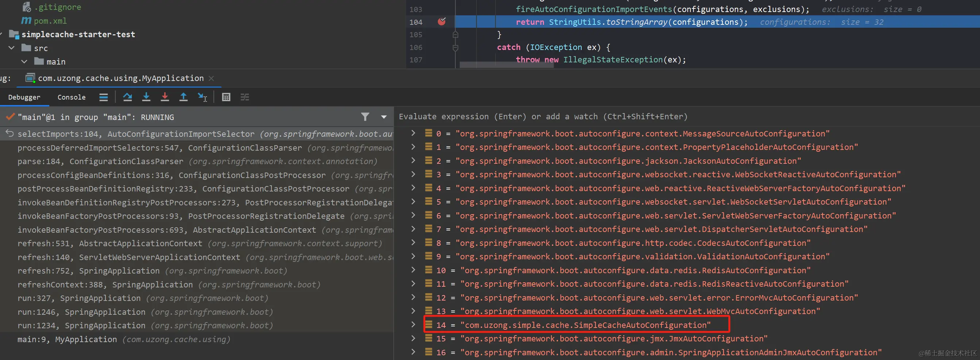Collapse the src folder in project tree

[x=11, y=48]
